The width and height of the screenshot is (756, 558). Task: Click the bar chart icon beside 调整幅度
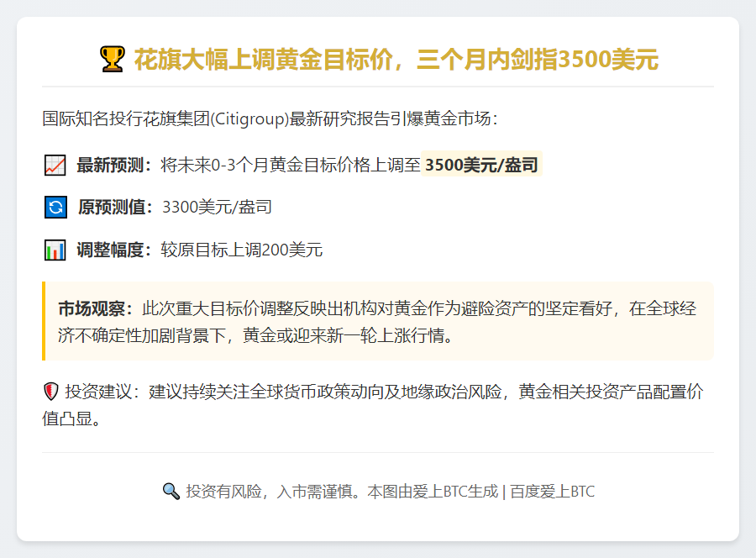pyautogui.click(x=55, y=250)
